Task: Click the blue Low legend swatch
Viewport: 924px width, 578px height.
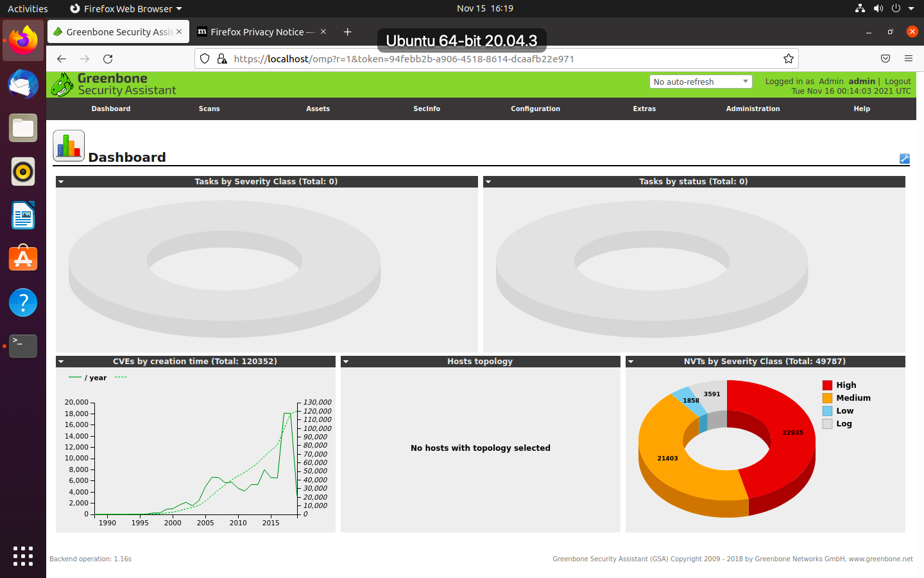Action: pos(828,411)
